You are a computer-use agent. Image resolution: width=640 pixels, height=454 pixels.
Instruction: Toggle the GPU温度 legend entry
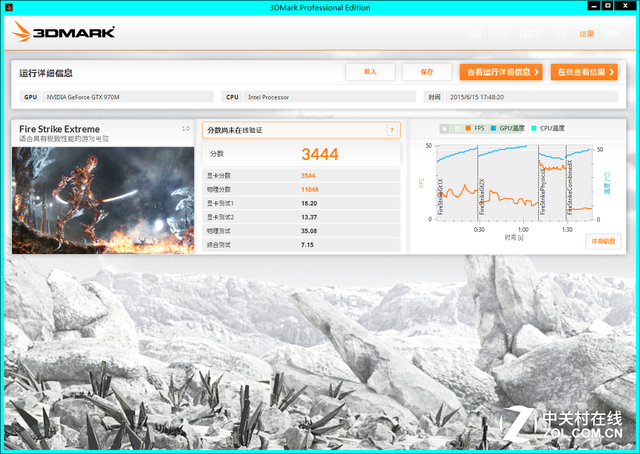tap(507, 128)
